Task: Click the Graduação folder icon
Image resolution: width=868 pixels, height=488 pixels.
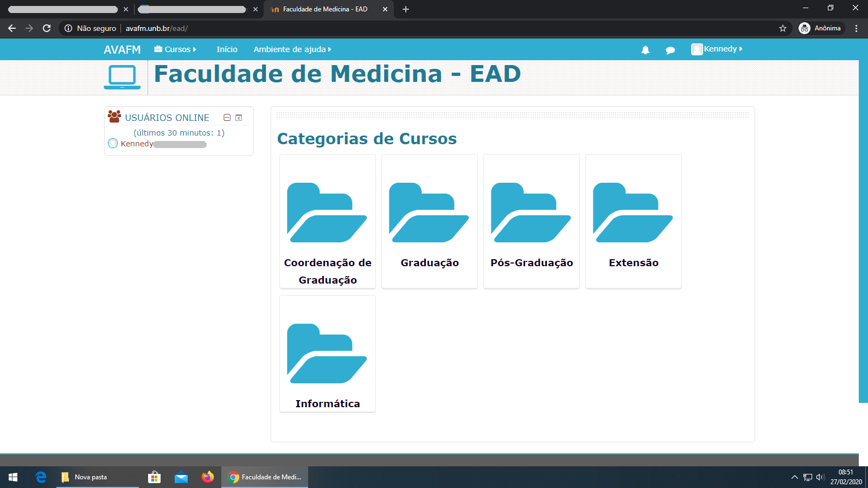Action: click(x=429, y=213)
